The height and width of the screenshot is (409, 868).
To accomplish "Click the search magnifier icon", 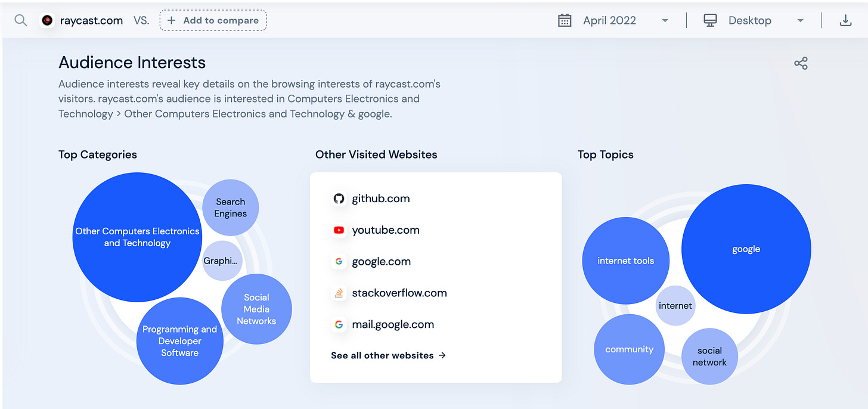I will (x=20, y=21).
